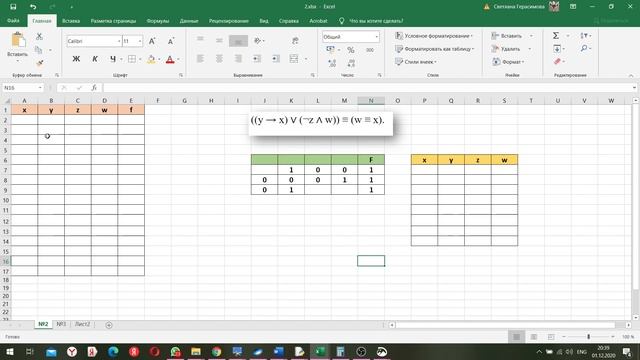640x360 pixels.
Task: Click the Comma style 000 icon
Action: click(370, 50)
